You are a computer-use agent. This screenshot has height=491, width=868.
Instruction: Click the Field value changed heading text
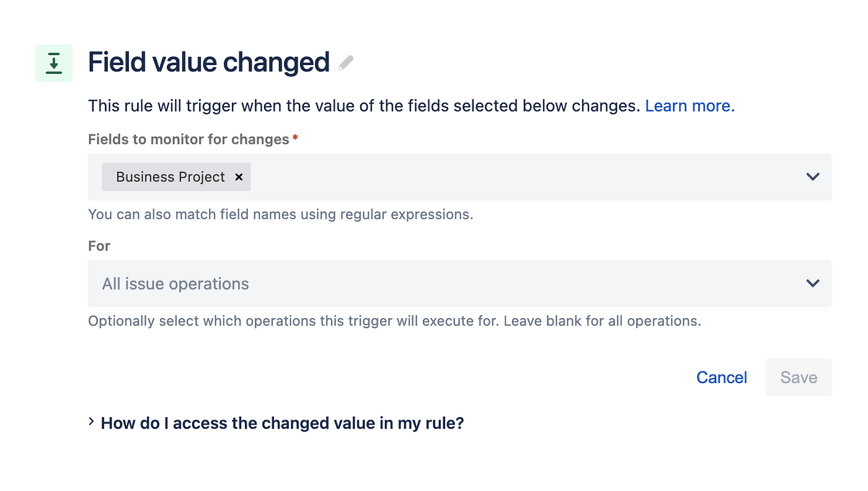click(209, 63)
